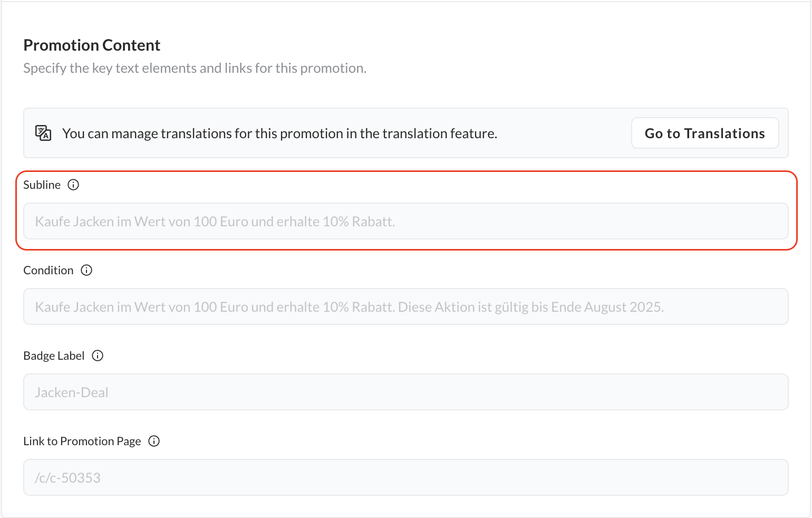Click the '/c/c-50353' placeholder text

(x=67, y=478)
